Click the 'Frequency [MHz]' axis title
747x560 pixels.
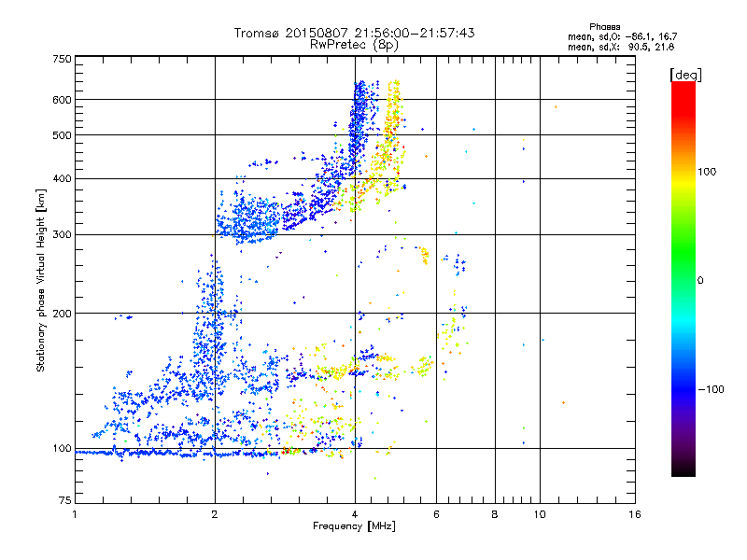click(354, 526)
